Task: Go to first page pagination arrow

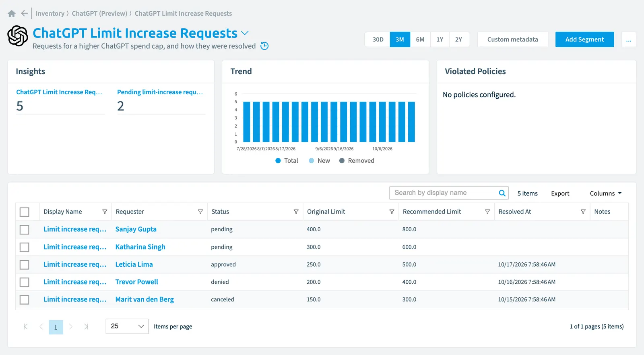Action: point(26,326)
